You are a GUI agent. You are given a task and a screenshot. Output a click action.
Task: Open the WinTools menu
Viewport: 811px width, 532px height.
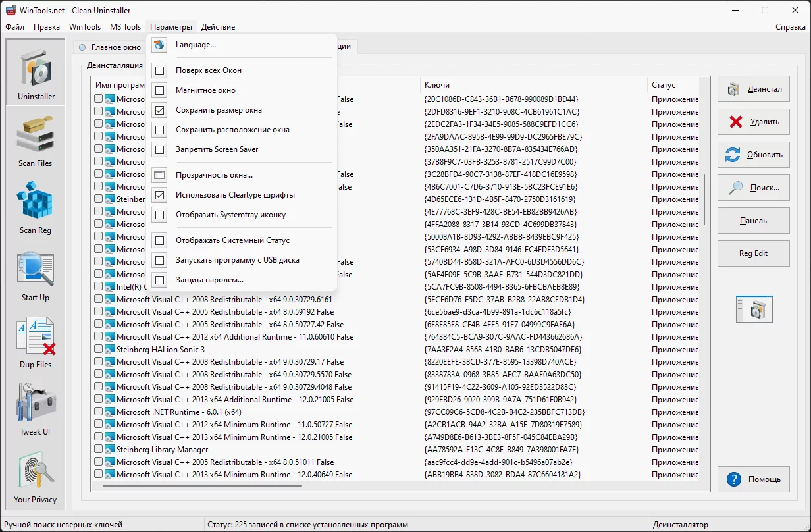(85, 27)
